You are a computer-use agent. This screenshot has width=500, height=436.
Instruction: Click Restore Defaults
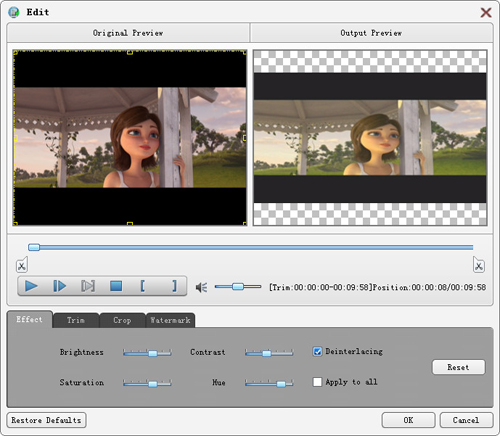[x=46, y=420]
